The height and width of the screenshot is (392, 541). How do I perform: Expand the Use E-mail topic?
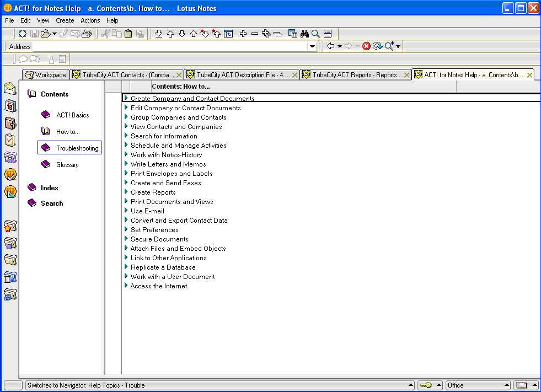126,211
